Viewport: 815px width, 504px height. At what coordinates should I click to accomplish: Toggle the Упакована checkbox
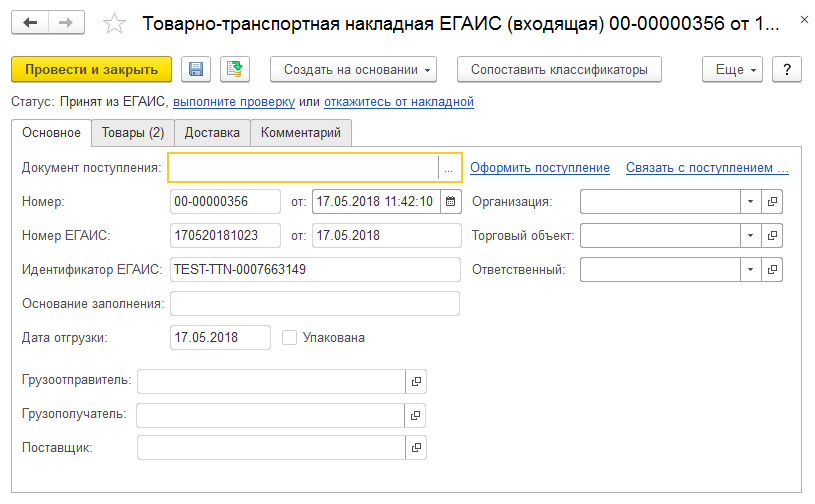[x=290, y=337]
